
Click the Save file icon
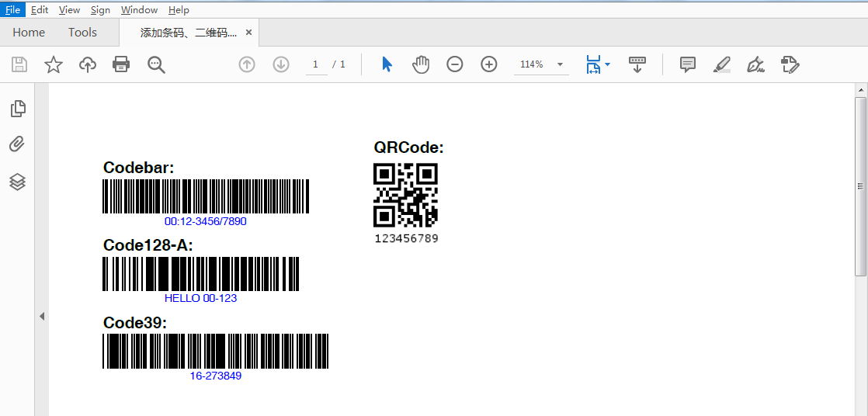coord(19,64)
